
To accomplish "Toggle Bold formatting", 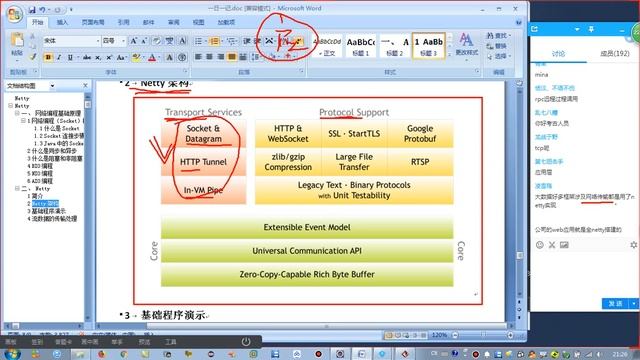I will pos(48,58).
